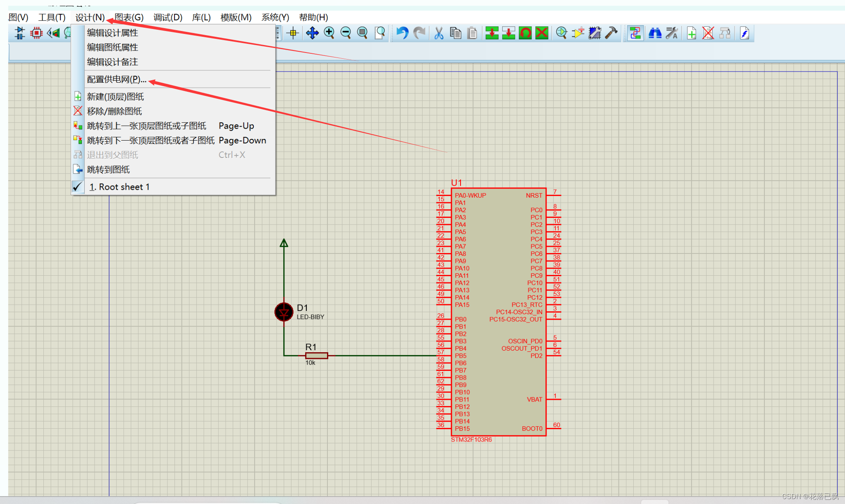Choose 配置供电网(P)... menu entry
The height and width of the screenshot is (504, 845).
pos(117,79)
